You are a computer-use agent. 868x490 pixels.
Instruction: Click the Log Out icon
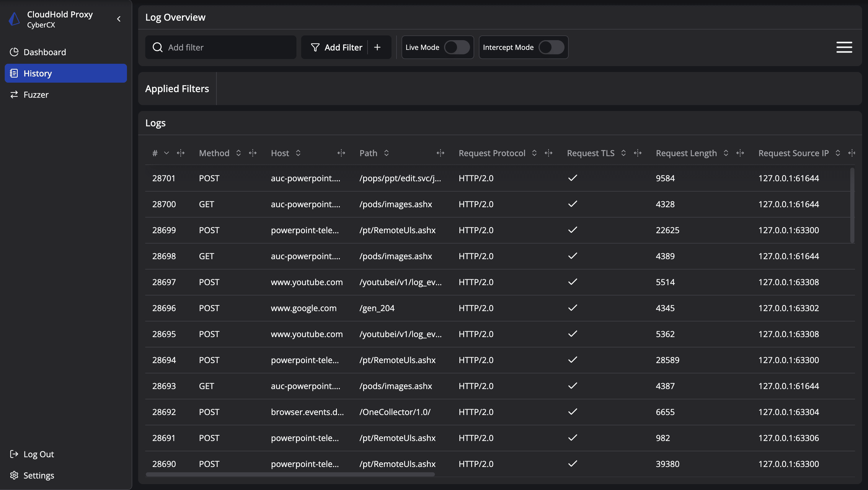(x=14, y=454)
